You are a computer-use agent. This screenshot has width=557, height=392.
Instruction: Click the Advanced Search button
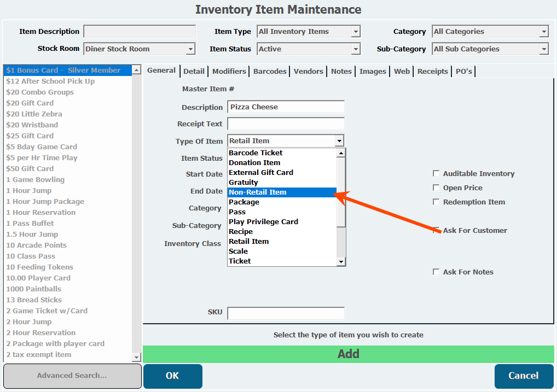pos(72,376)
